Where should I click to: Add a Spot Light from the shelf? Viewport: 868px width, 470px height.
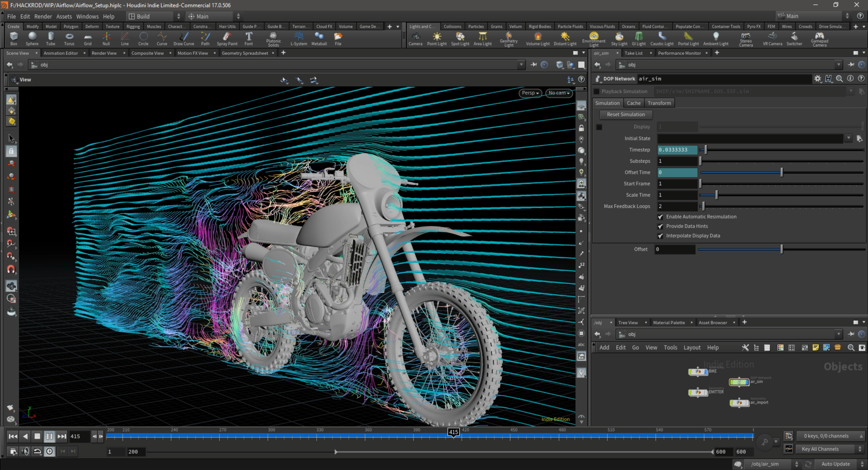(460, 38)
